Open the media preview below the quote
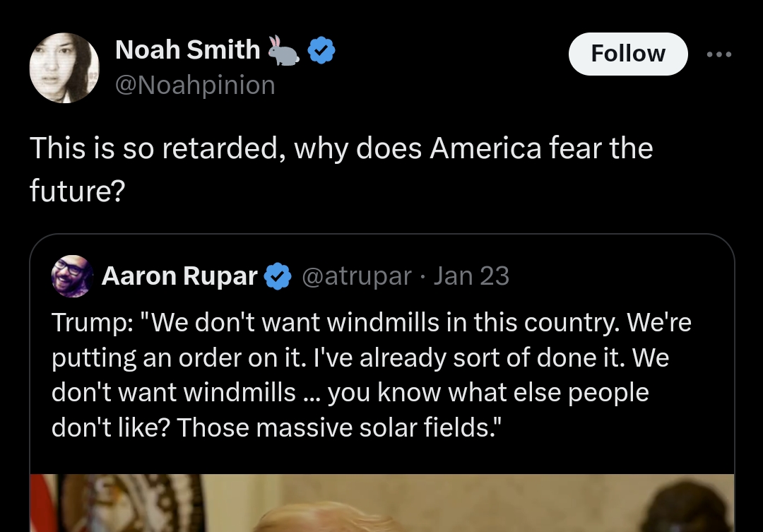The width and height of the screenshot is (763, 532). 381,503
